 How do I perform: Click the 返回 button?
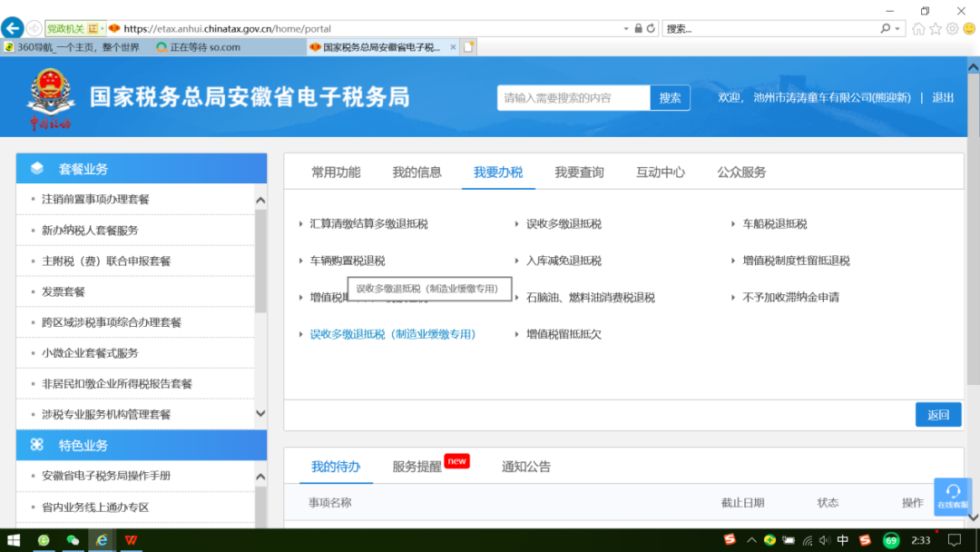coord(938,415)
